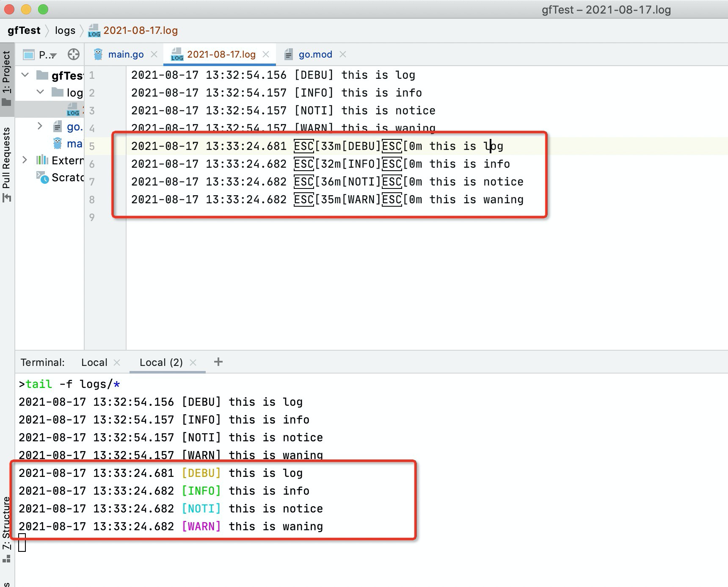Click the go.mod file icon in the project tree
Viewport: 728px width, 587px height.
tap(57, 126)
